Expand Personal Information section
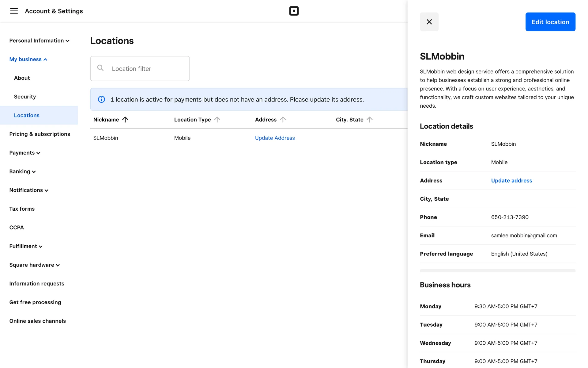Viewport: 588px width, 368px height. 39,41
